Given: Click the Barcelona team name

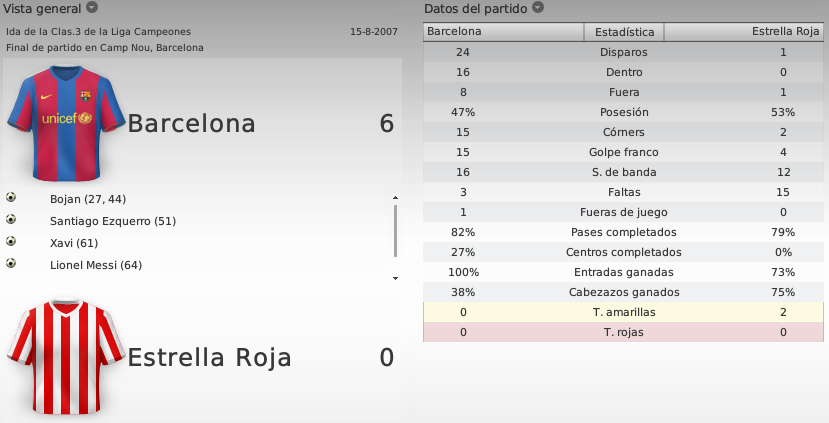Looking at the screenshot, I should 191,123.
